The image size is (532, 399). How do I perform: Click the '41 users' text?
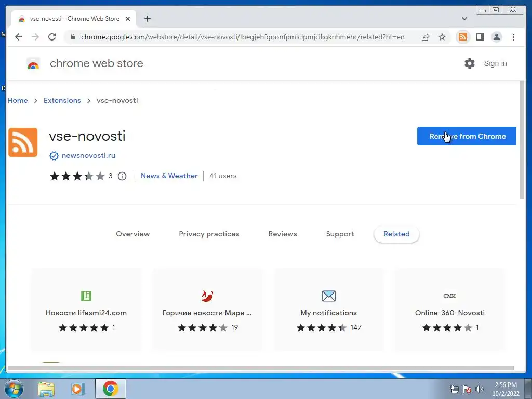pos(223,176)
